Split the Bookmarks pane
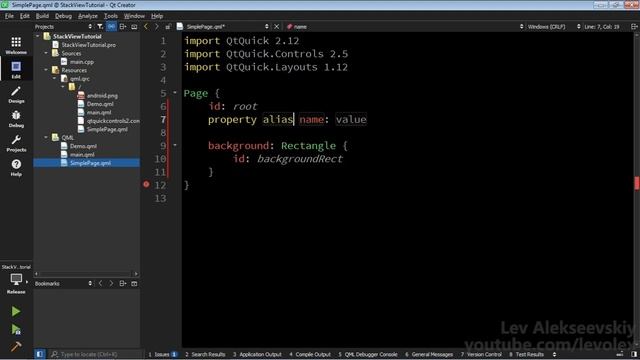This screenshot has height=360, width=640. [x=123, y=283]
